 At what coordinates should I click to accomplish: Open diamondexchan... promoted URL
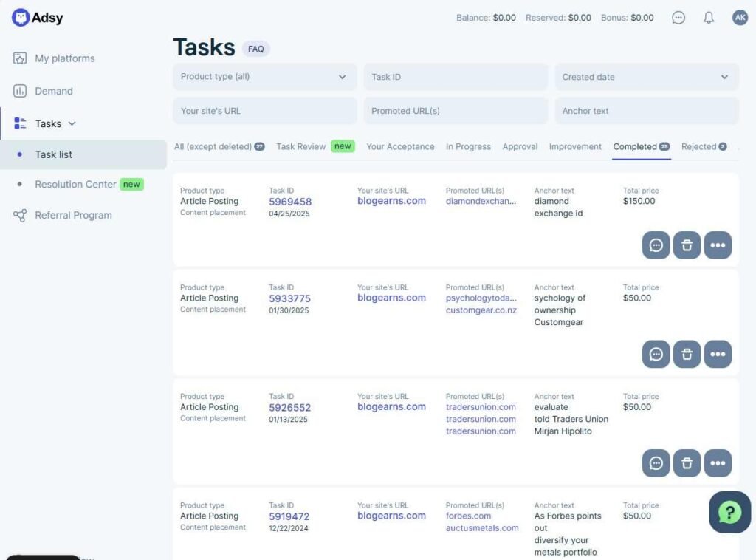point(481,201)
